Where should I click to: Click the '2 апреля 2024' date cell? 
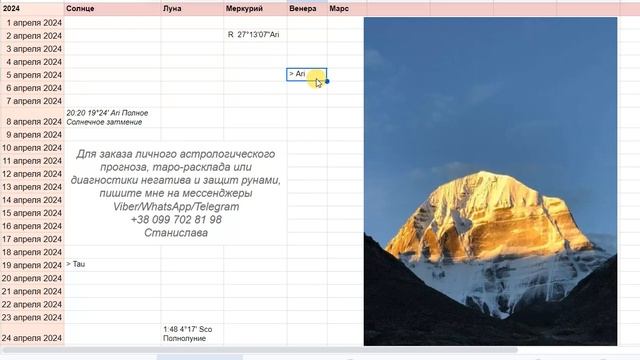point(32,36)
